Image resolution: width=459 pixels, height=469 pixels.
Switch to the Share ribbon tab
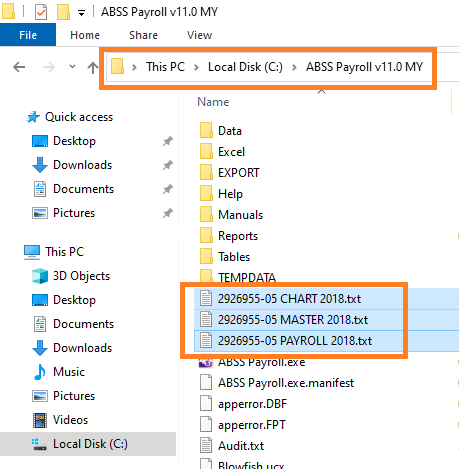point(143,35)
